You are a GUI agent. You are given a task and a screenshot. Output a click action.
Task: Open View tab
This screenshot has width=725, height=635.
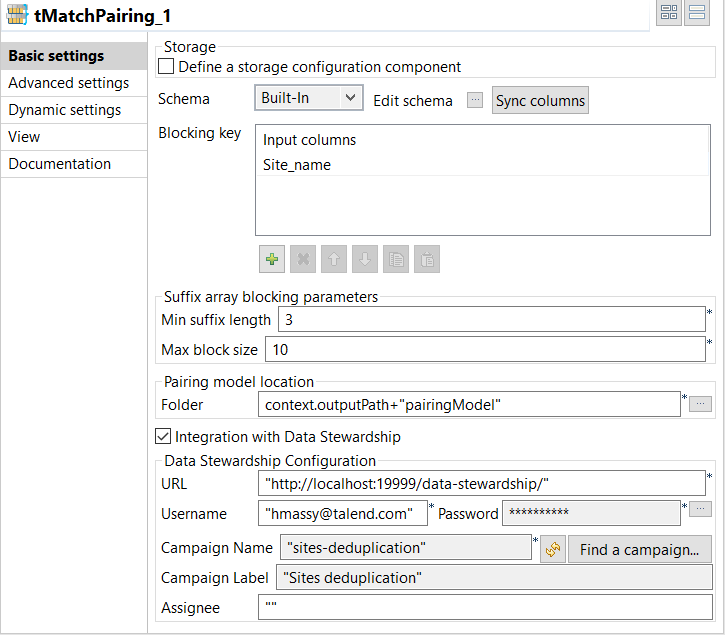pos(74,137)
